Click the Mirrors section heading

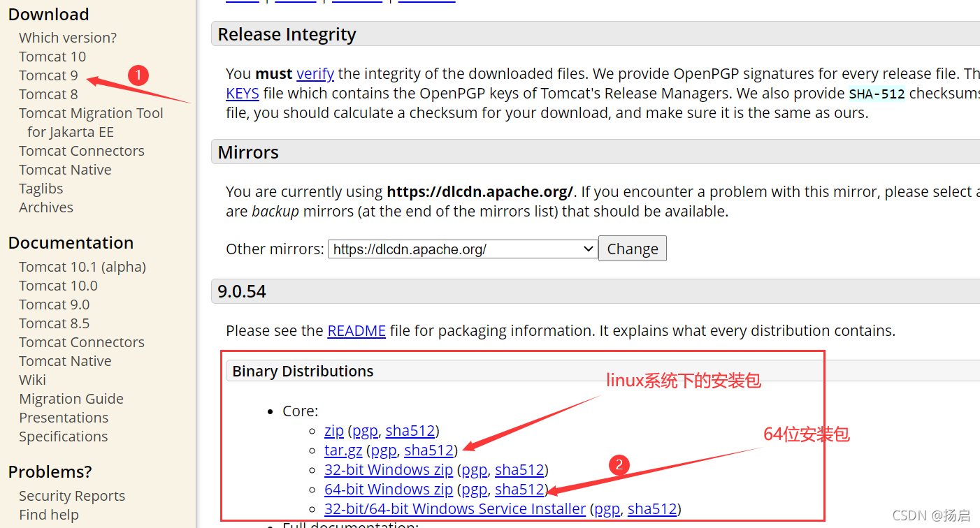coord(248,152)
